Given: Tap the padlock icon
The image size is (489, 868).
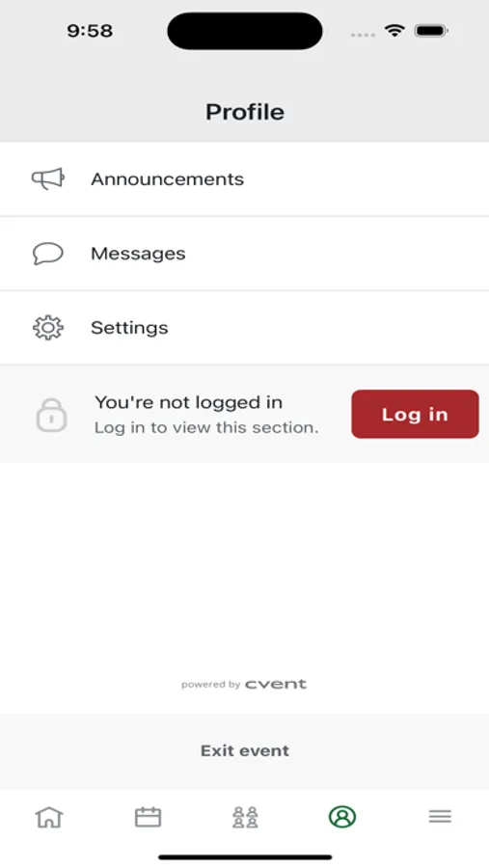Looking at the screenshot, I should click(51, 415).
